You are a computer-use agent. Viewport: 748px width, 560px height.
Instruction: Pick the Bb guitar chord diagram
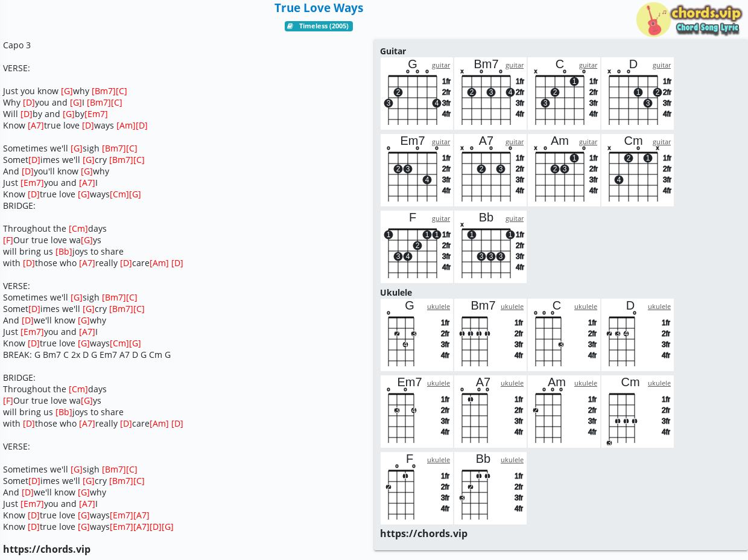click(x=490, y=247)
